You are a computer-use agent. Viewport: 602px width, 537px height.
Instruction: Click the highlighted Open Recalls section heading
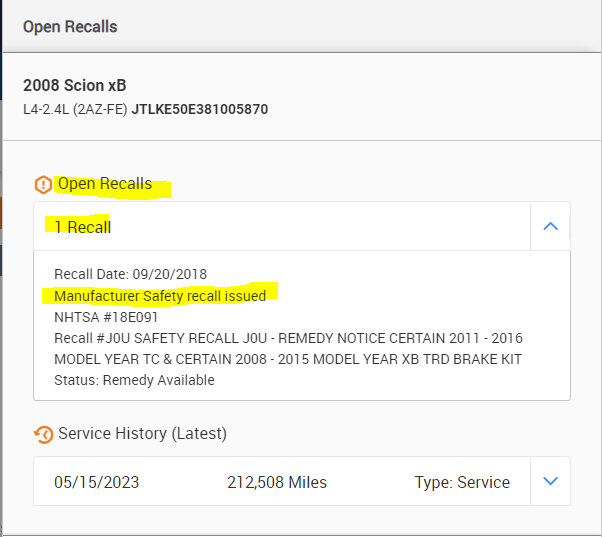[x=105, y=184]
